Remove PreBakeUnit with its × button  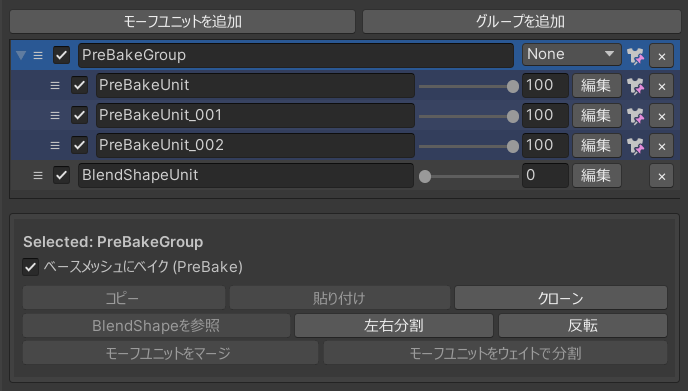662,86
